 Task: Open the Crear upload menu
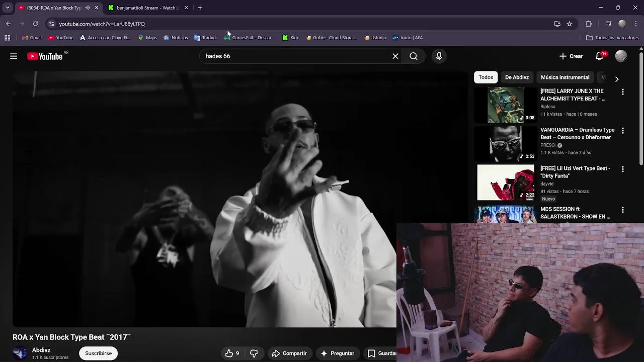[571, 56]
